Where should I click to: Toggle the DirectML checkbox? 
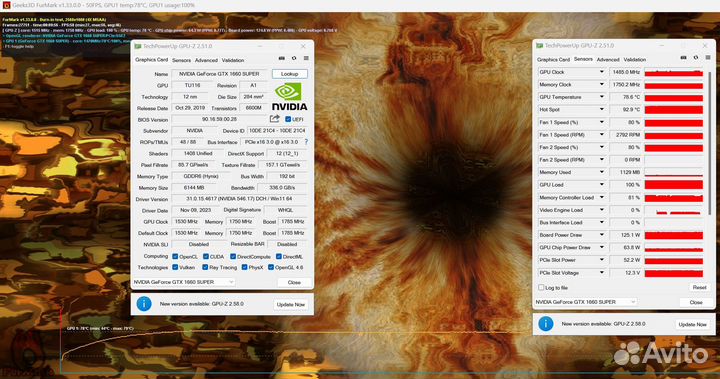click(x=279, y=256)
